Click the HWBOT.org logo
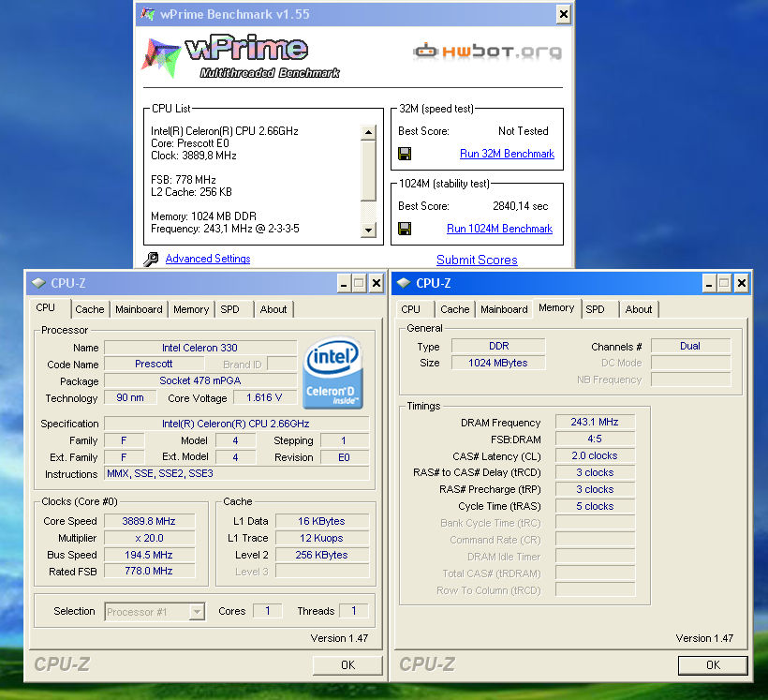This screenshot has width=768, height=700. tap(487, 51)
